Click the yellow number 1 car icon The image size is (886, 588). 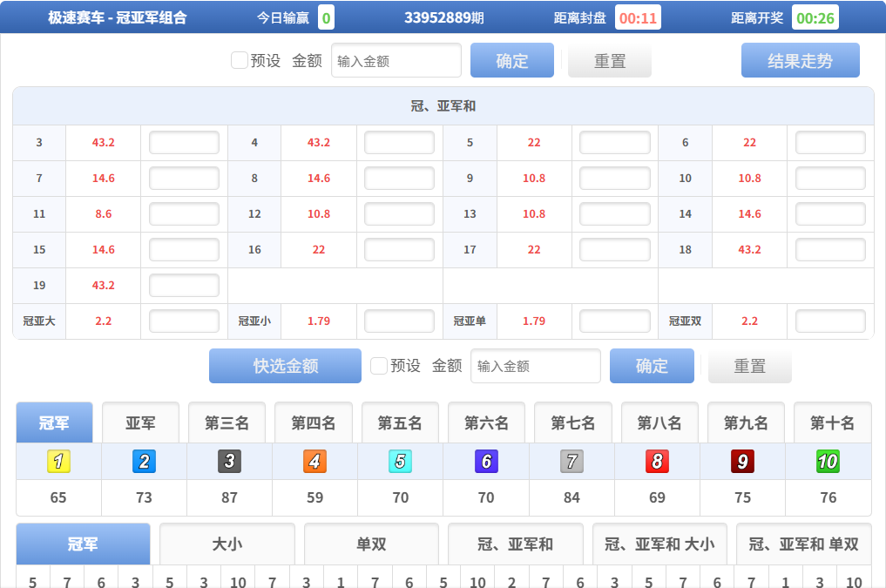(x=58, y=462)
